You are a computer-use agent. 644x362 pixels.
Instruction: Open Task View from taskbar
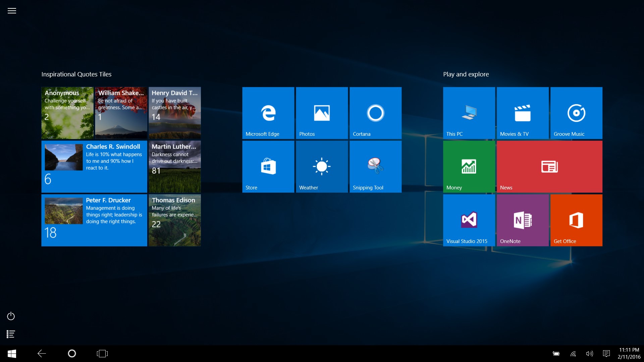[x=102, y=353]
